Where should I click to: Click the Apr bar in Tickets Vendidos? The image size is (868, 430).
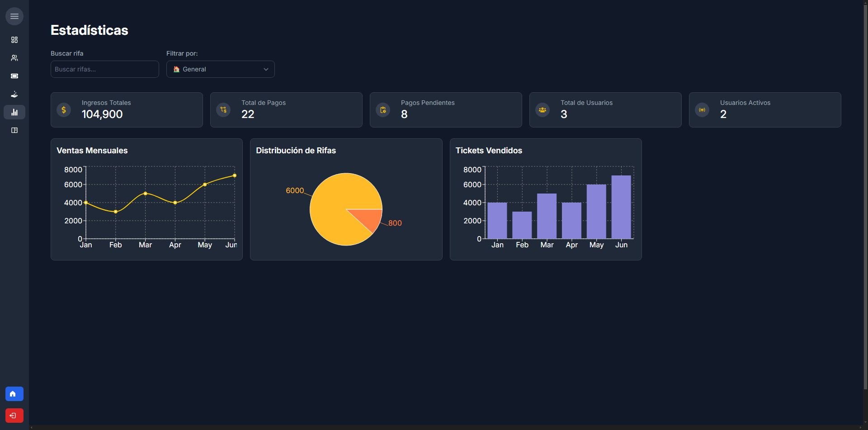(x=572, y=221)
